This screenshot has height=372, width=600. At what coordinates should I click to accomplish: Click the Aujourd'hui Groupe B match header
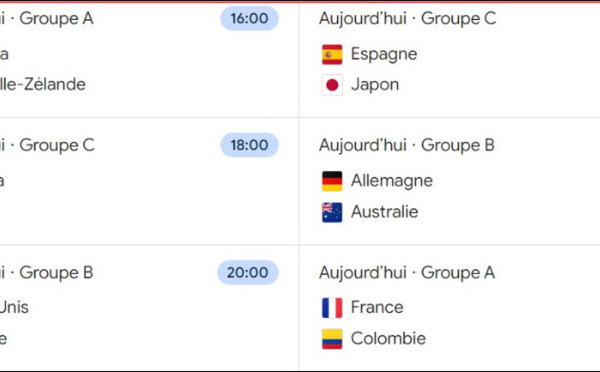click(x=407, y=145)
